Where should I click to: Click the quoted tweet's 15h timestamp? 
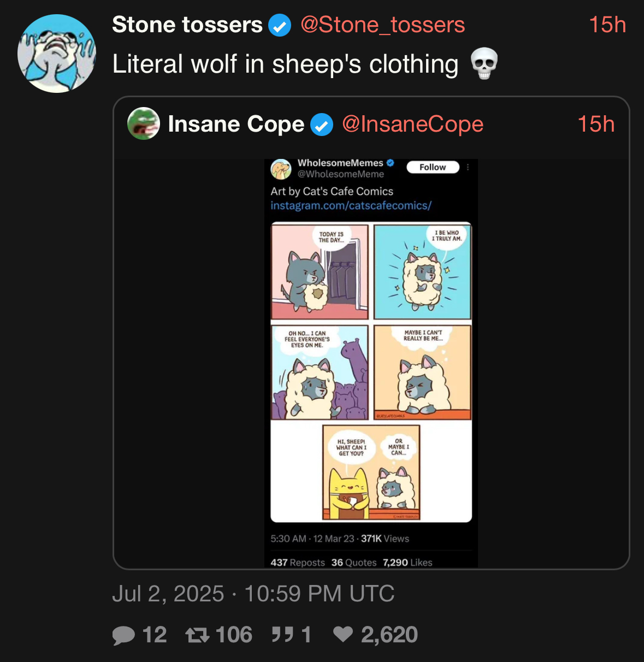click(x=596, y=125)
